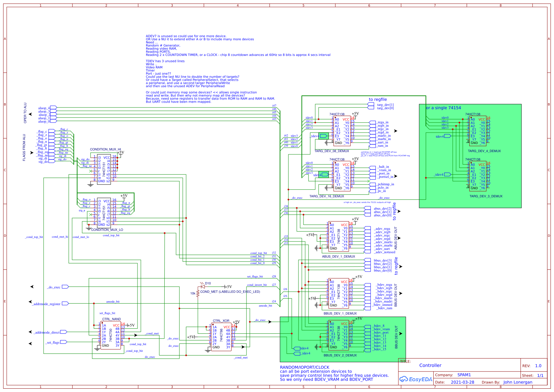Click the John Lonergan drawn-by text
The height and width of the screenshot is (392, 554).
point(517,382)
